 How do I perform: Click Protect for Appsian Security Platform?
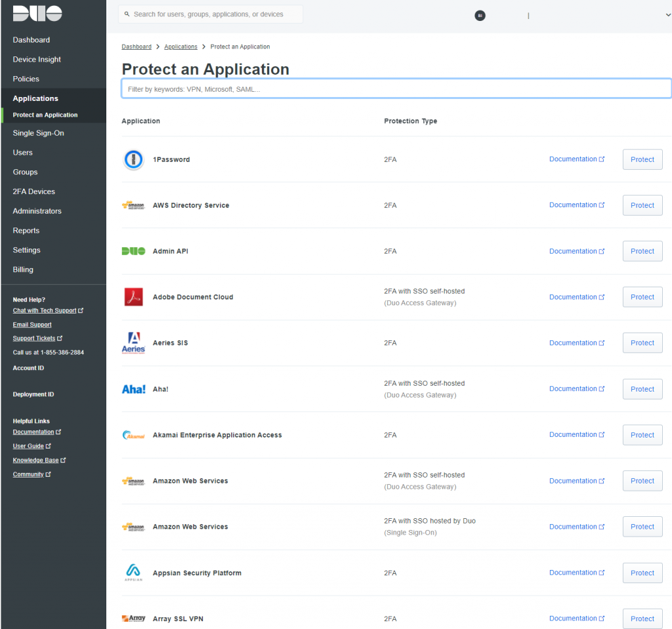click(x=642, y=573)
